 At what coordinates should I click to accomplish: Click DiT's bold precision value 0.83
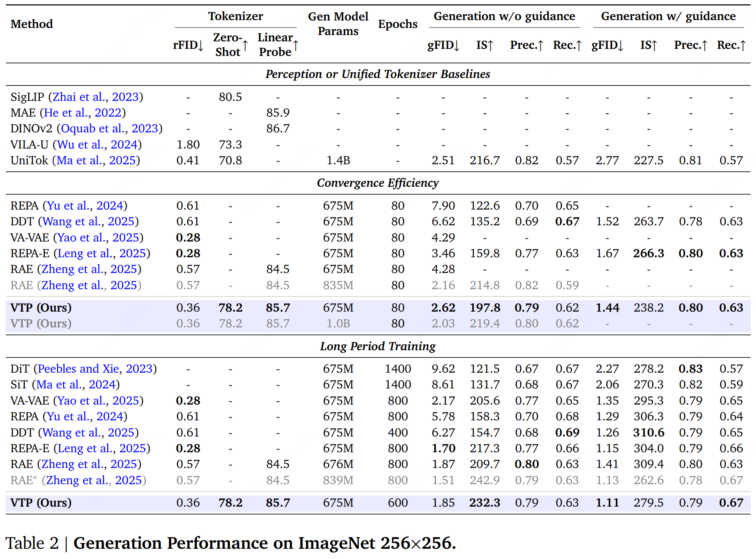(691, 369)
